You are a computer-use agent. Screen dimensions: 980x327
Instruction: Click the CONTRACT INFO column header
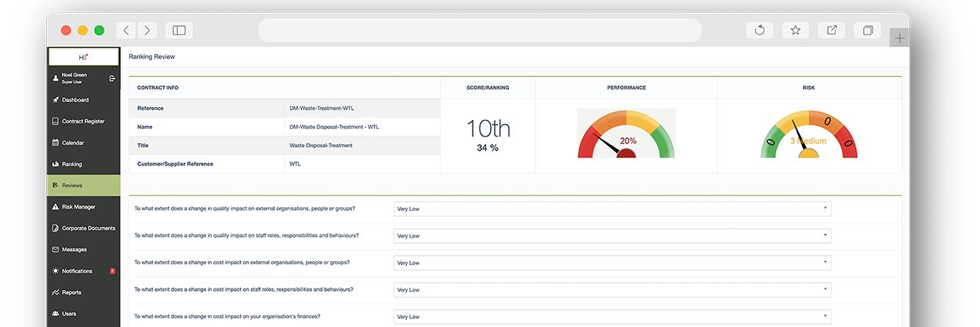(158, 88)
